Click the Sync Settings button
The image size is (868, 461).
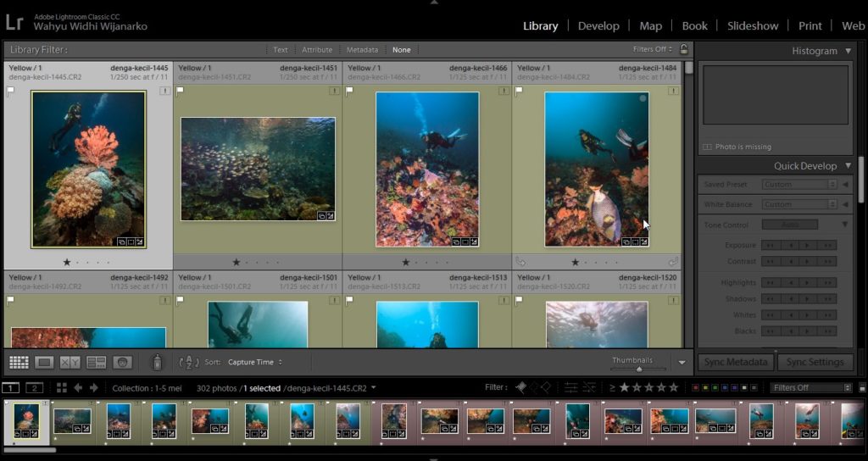pyautogui.click(x=815, y=362)
